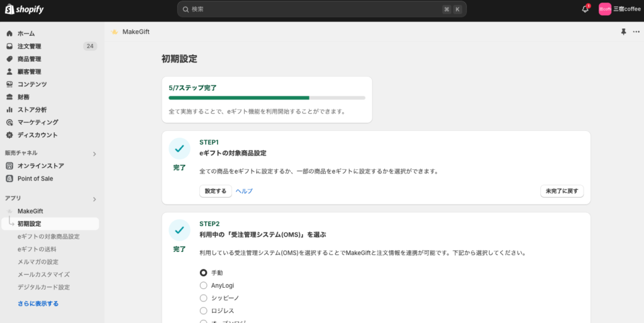Click the ⌘ shortcut key badge
This screenshot has width=644, height=323.
point(447,9)
